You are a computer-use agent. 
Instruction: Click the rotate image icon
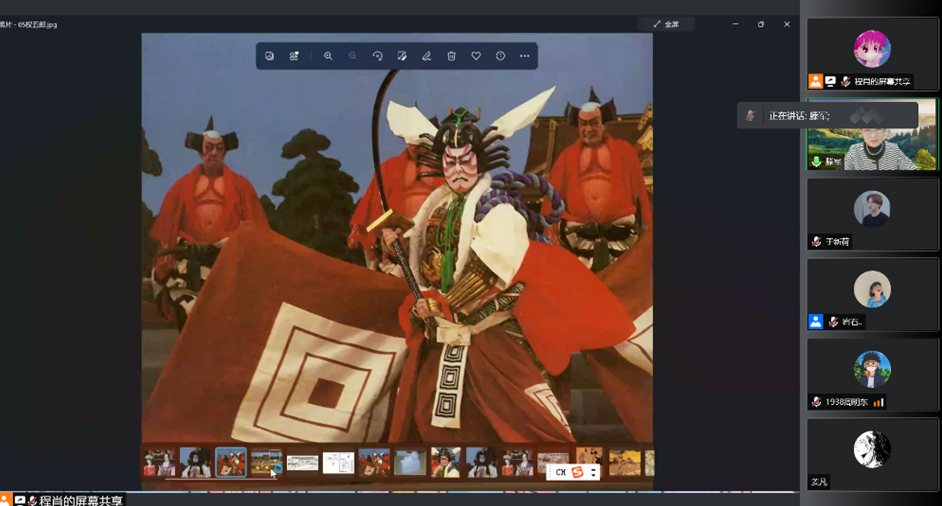pos(377,56)
